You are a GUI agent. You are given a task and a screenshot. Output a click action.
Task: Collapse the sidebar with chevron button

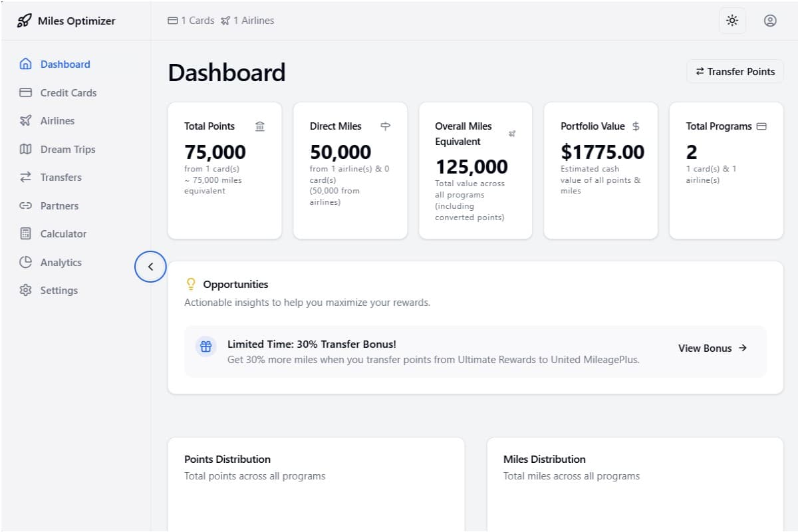tap(150, 267)
